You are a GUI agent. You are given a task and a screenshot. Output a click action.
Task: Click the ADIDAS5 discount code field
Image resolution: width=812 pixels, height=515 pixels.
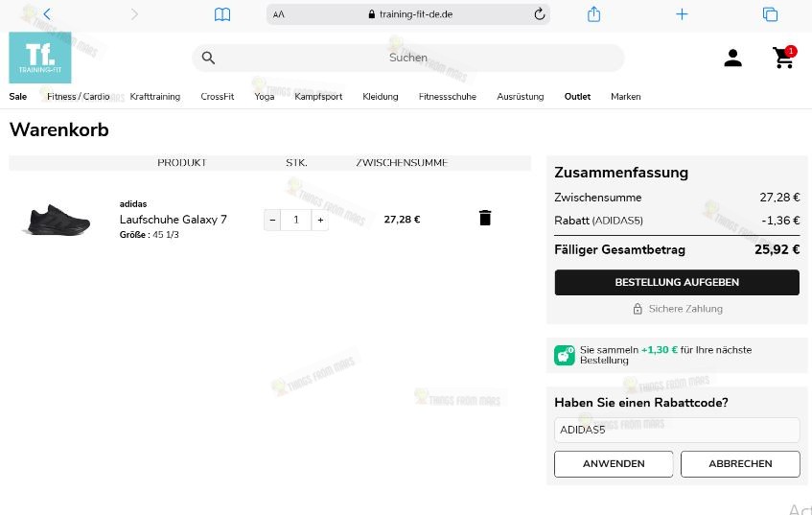(x=677, y=430)
